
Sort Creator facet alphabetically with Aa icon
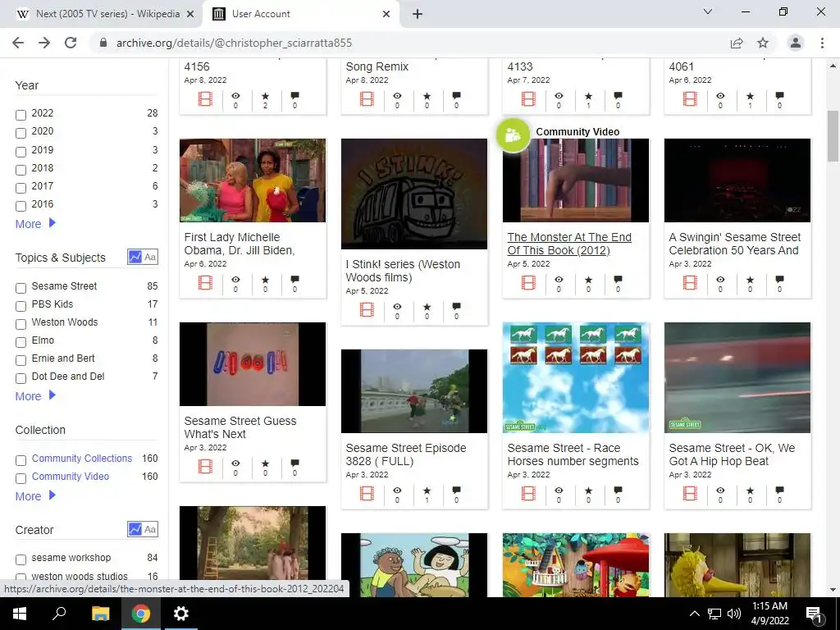coord(150,529)
